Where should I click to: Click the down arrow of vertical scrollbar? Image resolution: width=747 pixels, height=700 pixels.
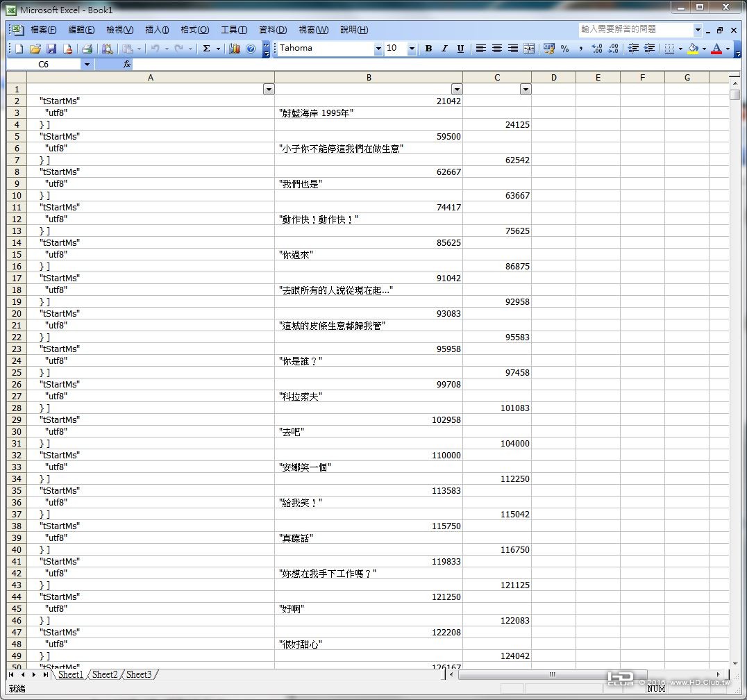point(735,663)
